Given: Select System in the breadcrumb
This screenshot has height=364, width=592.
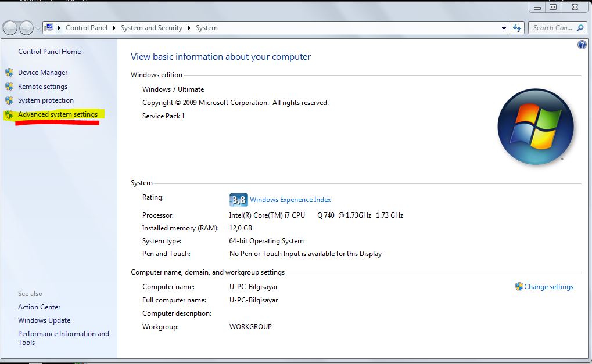Looking at the screenshot, I should (206, 28).
